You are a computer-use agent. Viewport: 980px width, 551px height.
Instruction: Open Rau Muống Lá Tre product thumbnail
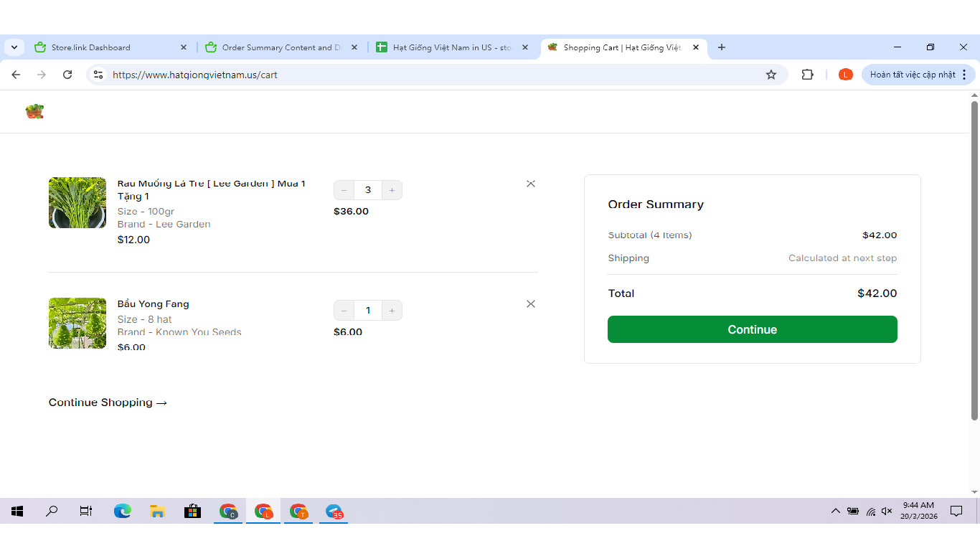click(x=77, y=203)
